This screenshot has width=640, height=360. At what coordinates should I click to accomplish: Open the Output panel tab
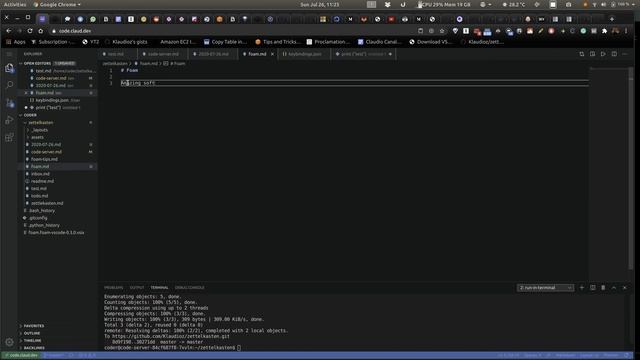click(137, 288)
